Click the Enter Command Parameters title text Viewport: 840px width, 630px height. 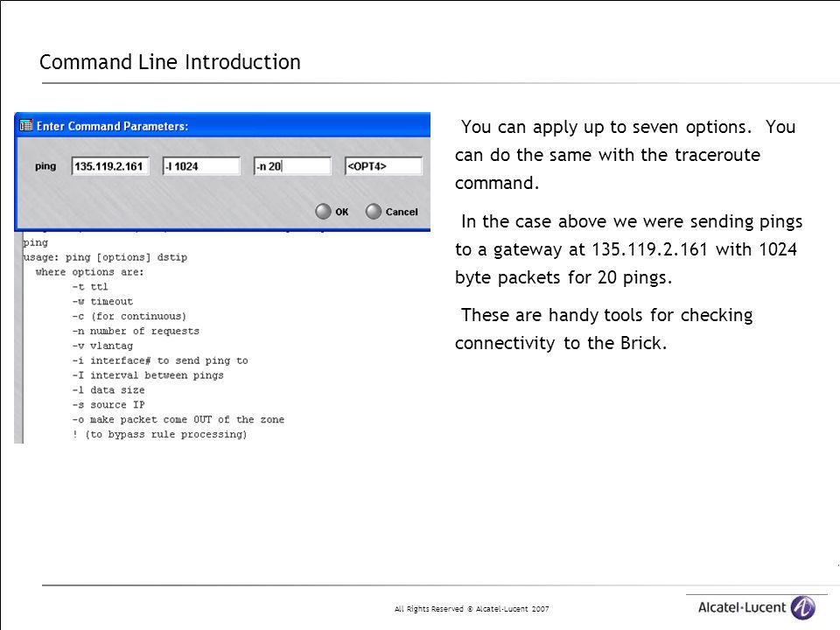pos(113,126)
